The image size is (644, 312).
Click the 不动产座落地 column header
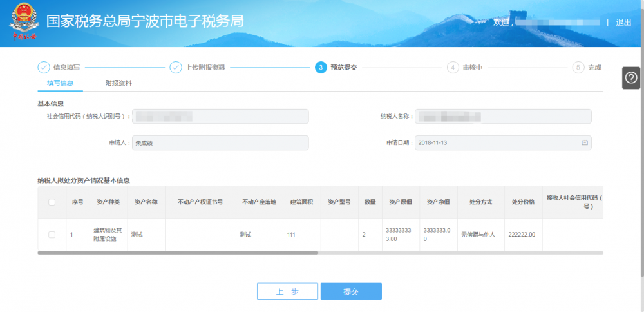click(x=259, y=202)
